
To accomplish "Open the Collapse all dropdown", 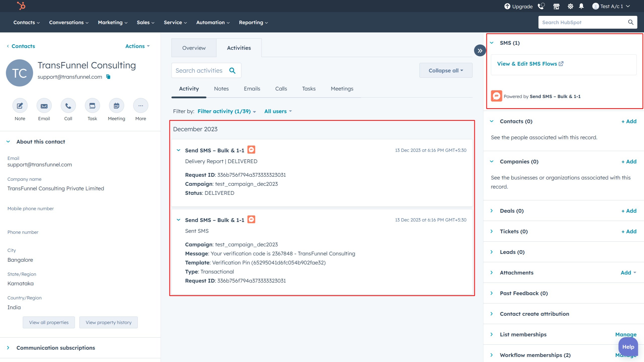I will [446, 70].
